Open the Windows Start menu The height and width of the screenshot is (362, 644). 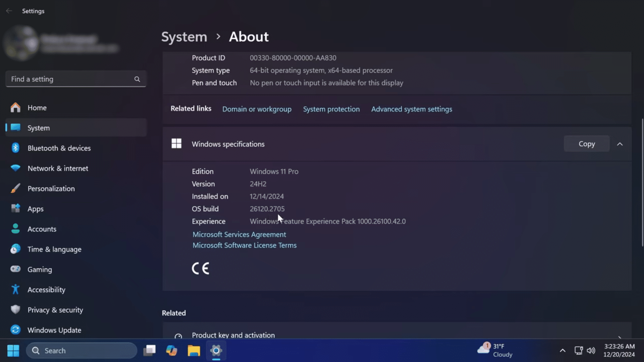coord(13,351)
